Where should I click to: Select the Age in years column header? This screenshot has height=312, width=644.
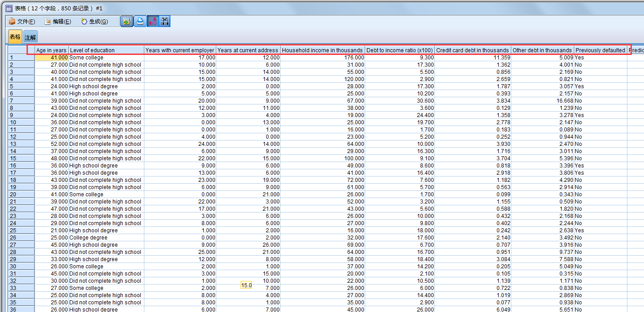(50, 50)
